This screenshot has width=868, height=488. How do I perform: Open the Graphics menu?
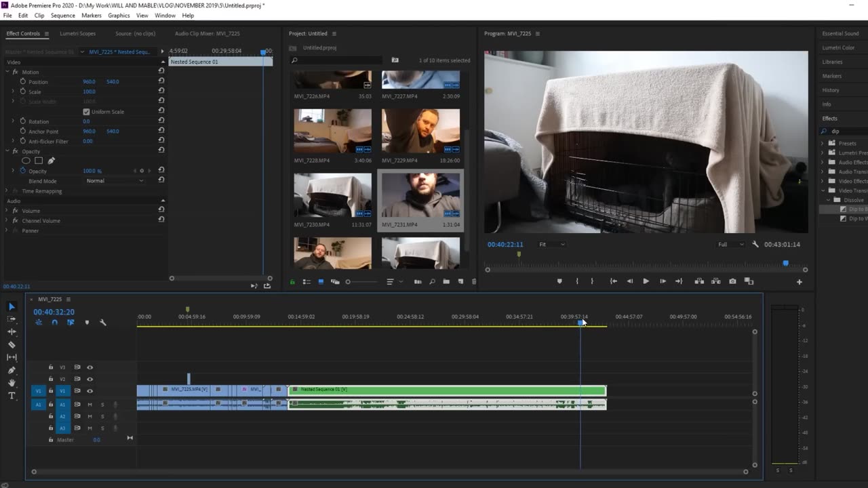coord(119,15)
